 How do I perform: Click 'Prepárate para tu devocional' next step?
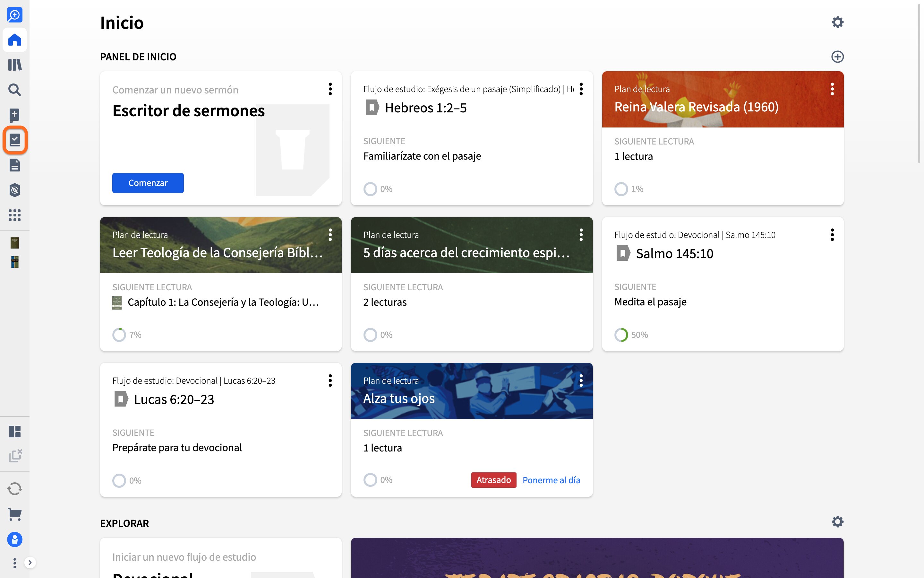(177, 448)
